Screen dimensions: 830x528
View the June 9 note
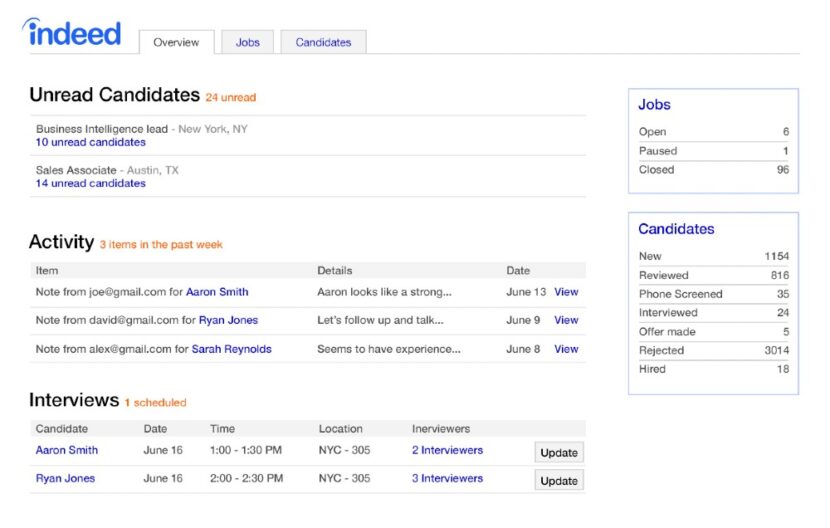(x=566, y=320)
